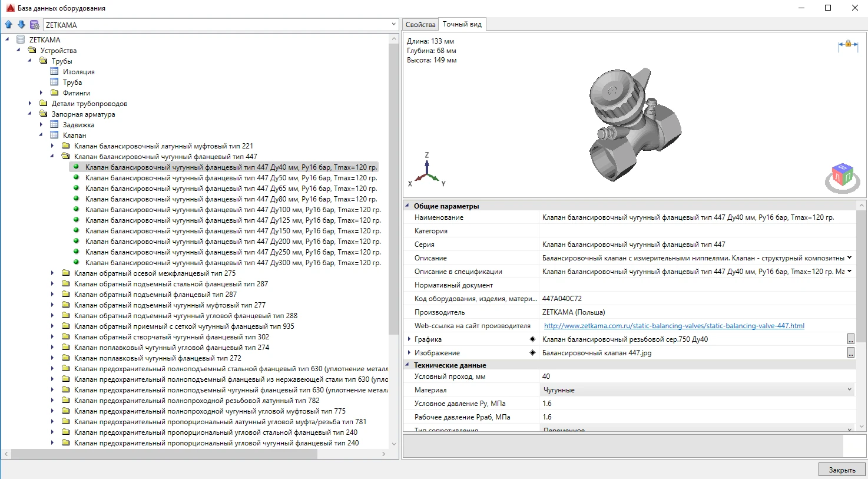Click the blue up arrow toolbar icon

click(x=8, y=25)
